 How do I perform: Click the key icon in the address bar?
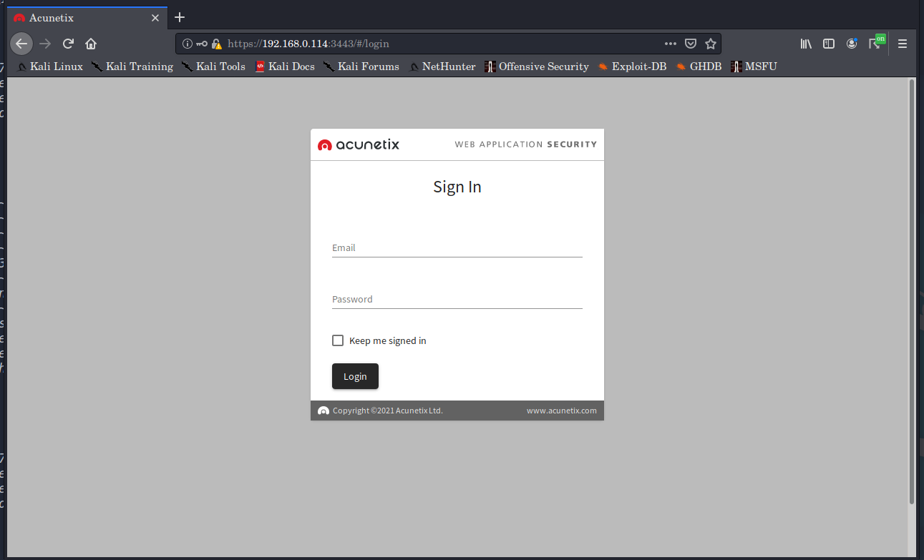[202, 44]
